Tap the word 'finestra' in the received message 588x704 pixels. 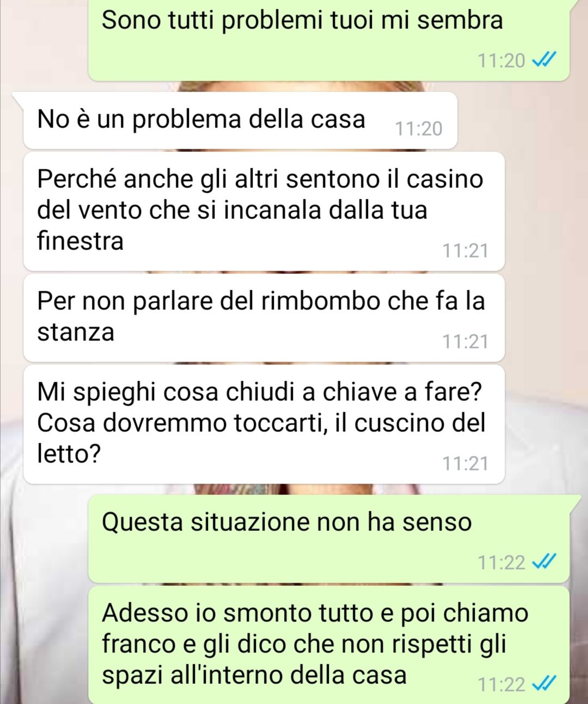(81, 241)
